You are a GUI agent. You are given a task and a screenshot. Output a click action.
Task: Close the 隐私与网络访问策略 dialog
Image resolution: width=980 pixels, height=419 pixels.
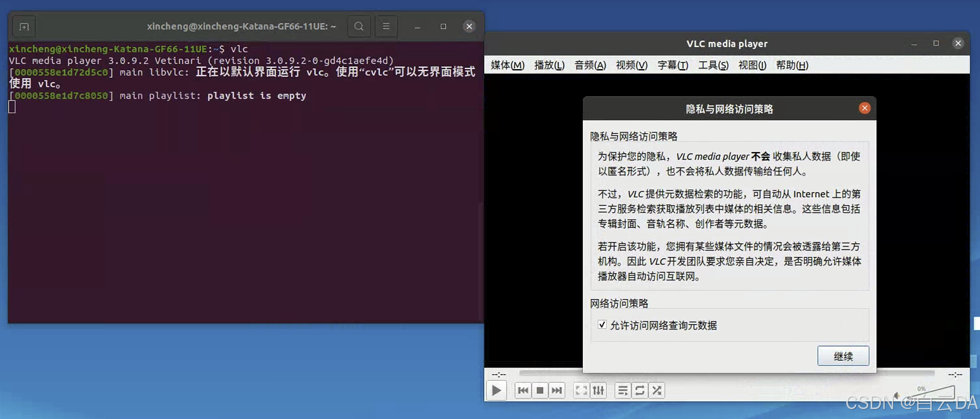point(864,108)
